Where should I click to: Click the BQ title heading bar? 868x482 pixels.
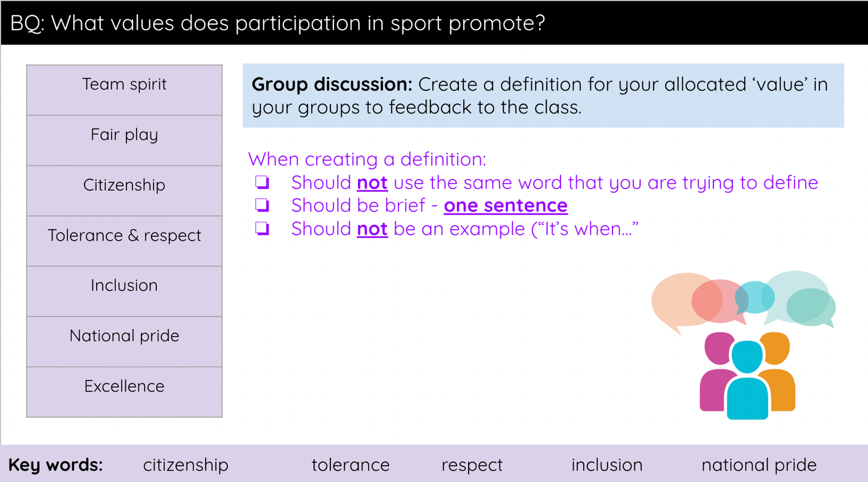[x=434, y=23]
